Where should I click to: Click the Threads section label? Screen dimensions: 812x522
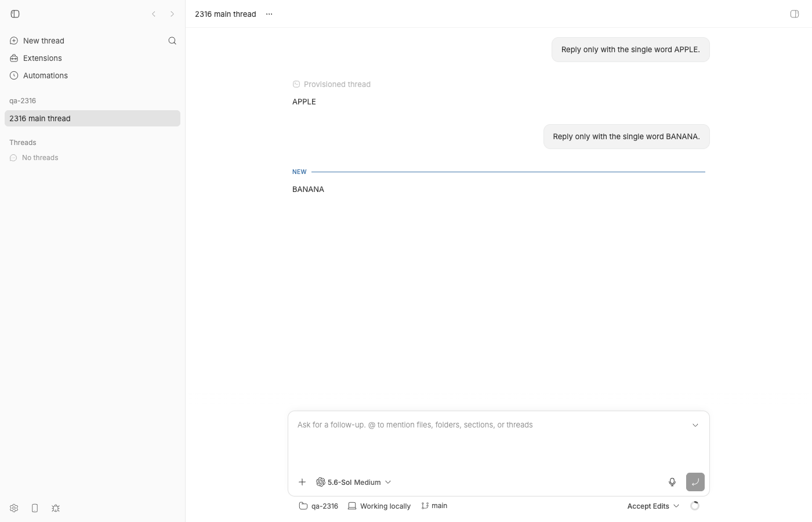point(23,143)
